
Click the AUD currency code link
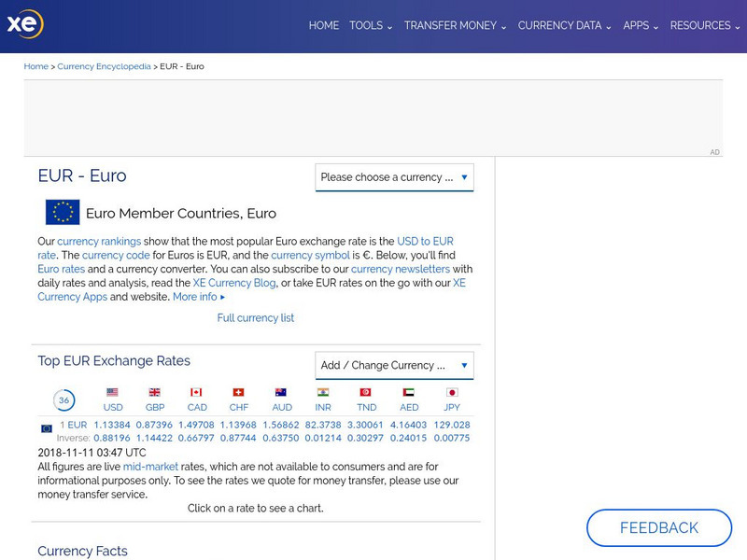[282, 408]
